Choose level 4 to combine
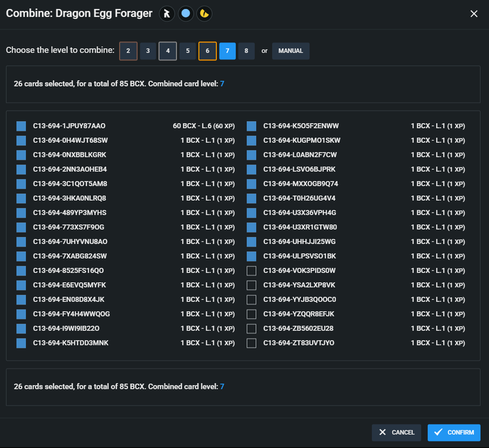The image size is (489, 448). tap(168, 51)
